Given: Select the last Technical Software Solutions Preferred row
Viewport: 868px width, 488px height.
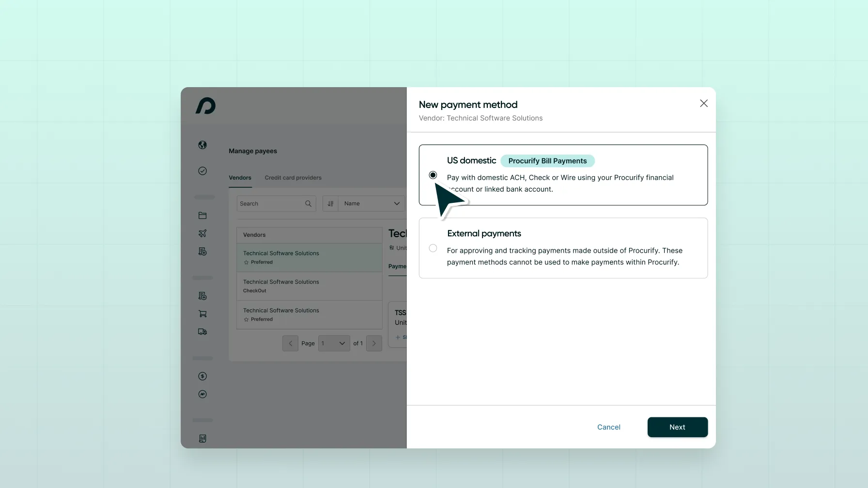Looking at the screenshot, I should click(309, 315).
